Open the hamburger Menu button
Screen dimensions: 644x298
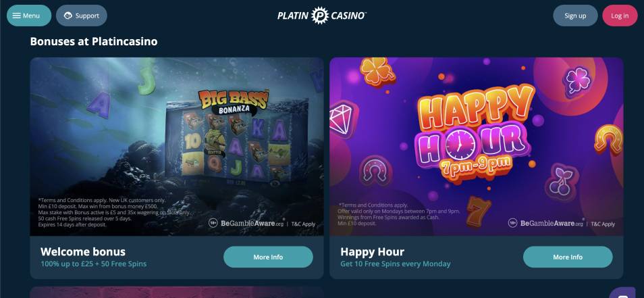coord(29,16)
